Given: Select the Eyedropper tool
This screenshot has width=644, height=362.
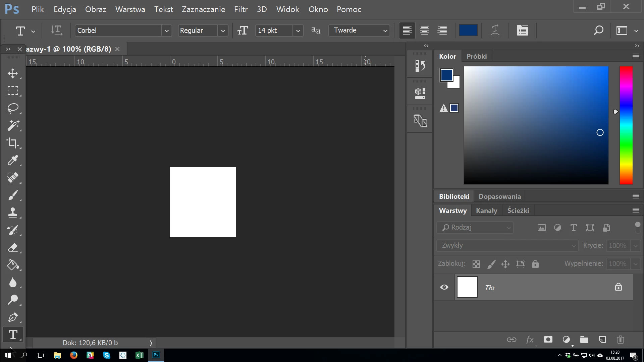Looking at the screenshot, I should (x=13, y=160).
